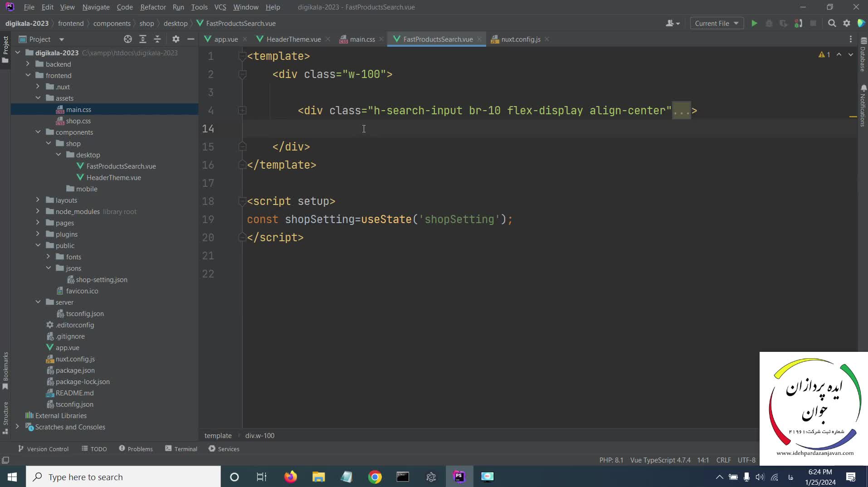
Task: Open Project panel options gear icon
Action: (176, 39)
